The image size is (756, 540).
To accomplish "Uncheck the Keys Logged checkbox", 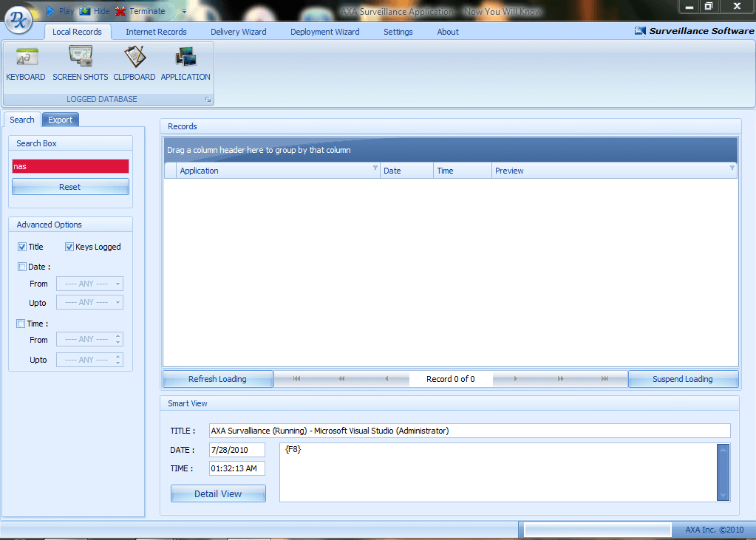I will (69, 247).
